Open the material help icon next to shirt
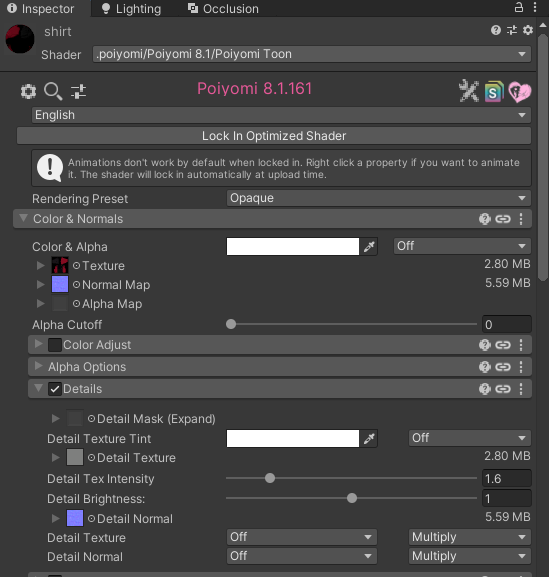Viewport: 549px width, 577px height. (496, 30)
